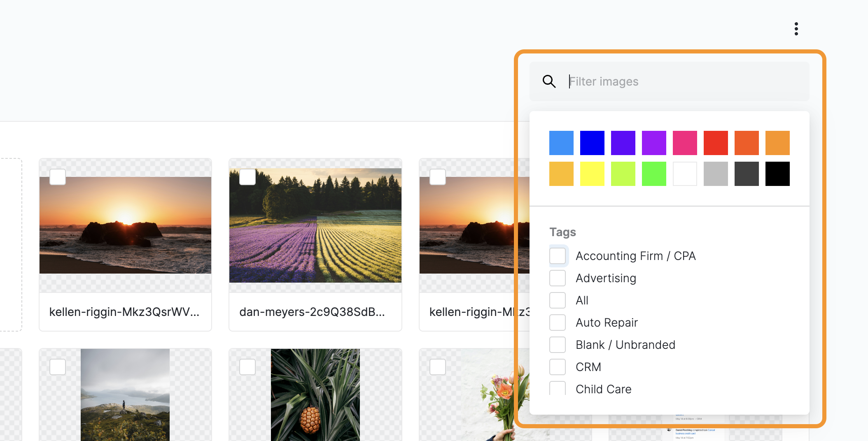The width and height of the screenshot is (868, 441).
Task: Select the lime yellow-green color swatch
Action: click(623, 174)
